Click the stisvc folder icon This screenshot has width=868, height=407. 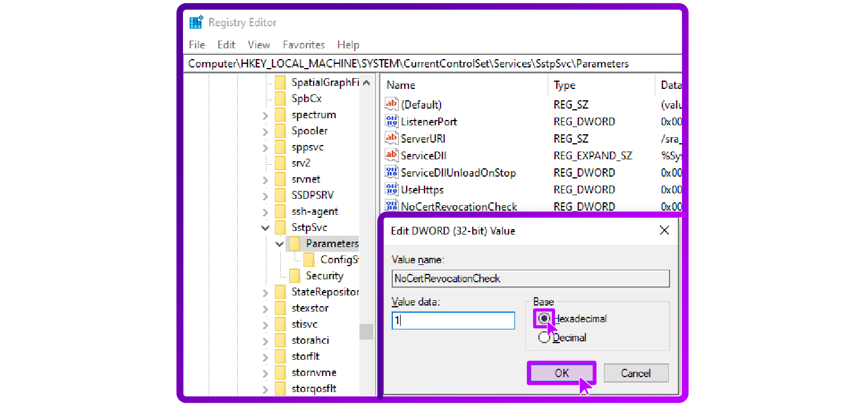click(281, 324)
